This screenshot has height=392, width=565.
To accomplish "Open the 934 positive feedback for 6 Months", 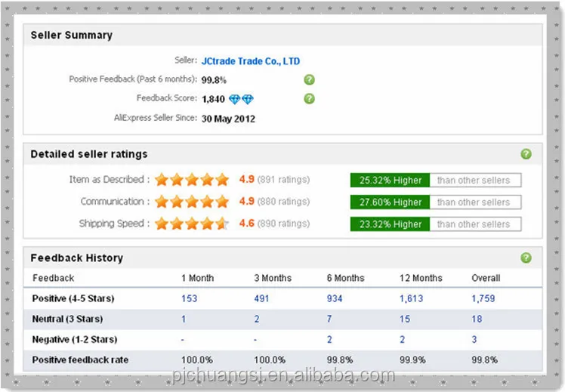I will coord(335,298).
